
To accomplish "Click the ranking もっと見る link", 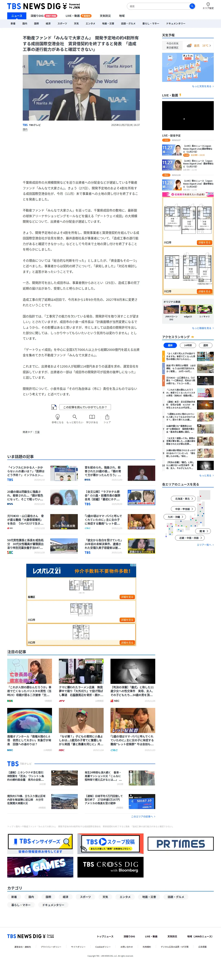I will 207,476.
